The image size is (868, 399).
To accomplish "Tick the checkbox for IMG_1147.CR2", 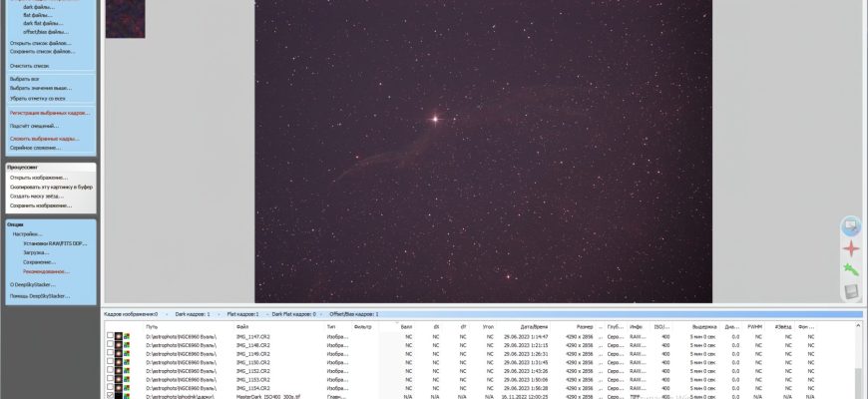I will tap(110, 337).
